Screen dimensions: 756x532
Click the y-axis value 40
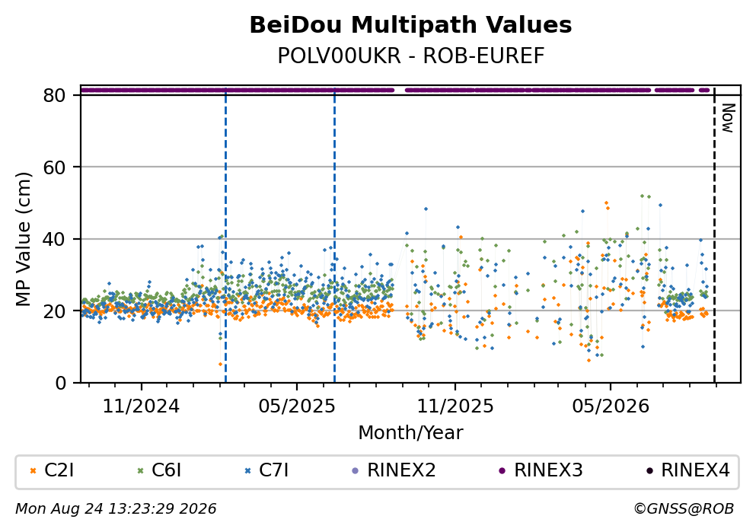pyautogui.click(x=55, y=239)
